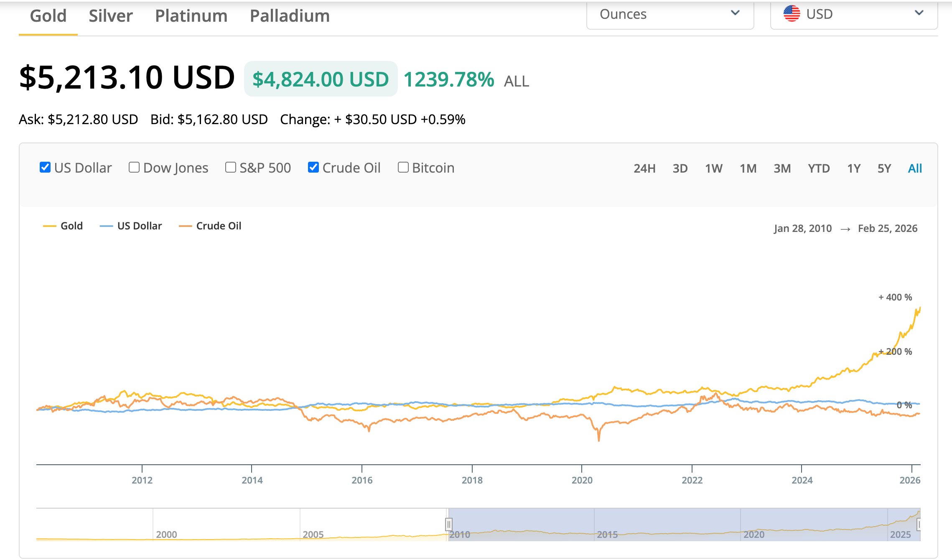This screenshot has height=560, width=952.
Task: Check the S&P 500 comparison box
Action: [231, 168]
